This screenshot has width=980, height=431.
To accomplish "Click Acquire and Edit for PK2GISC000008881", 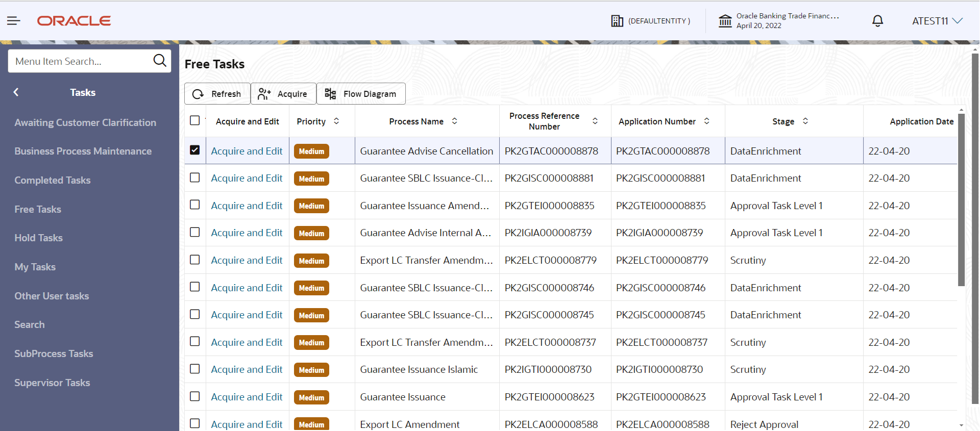I will (x=247, y=178).
